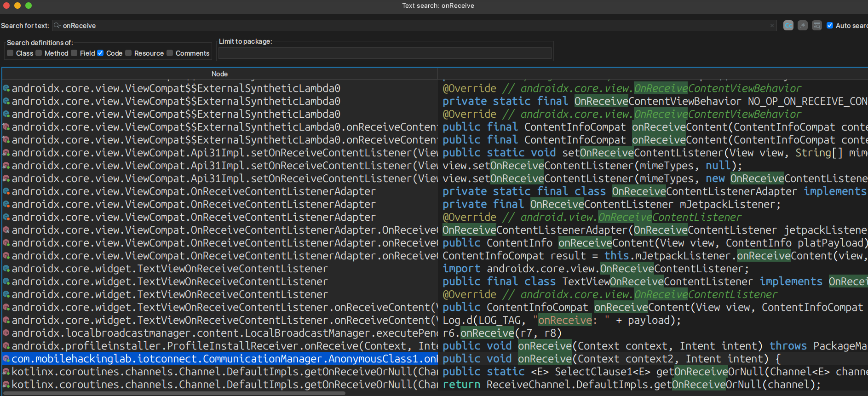Viewport: 868px width, 396px height.
Task: Check the Method search definition box
Action: tap(39, 53)
